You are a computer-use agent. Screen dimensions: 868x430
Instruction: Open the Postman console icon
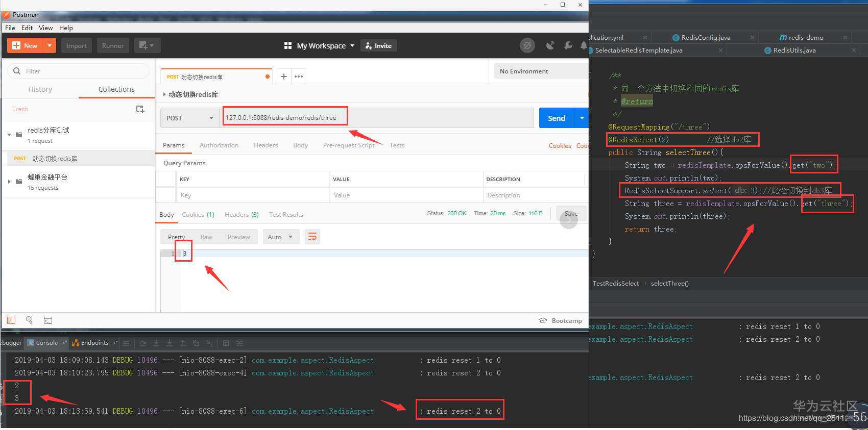[48, 320]
